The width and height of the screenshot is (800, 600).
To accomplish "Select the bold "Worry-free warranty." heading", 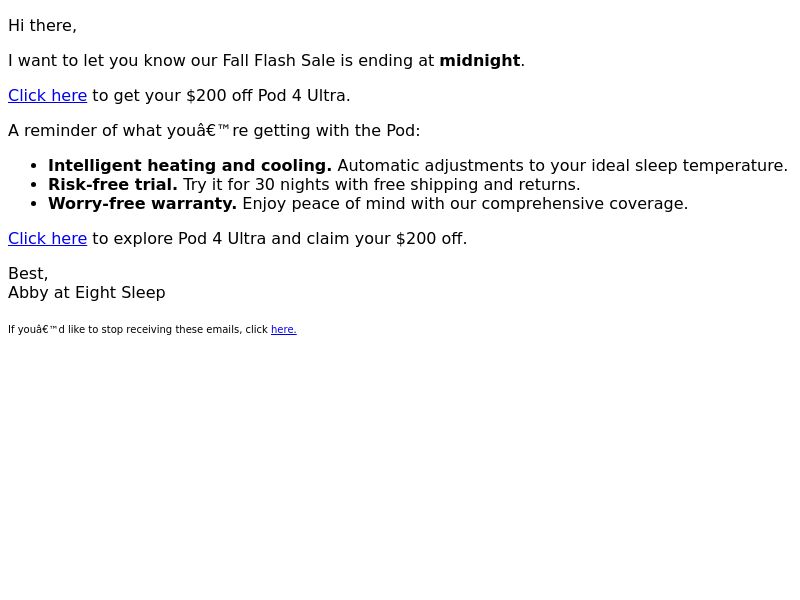I will (x=142, y=203).
